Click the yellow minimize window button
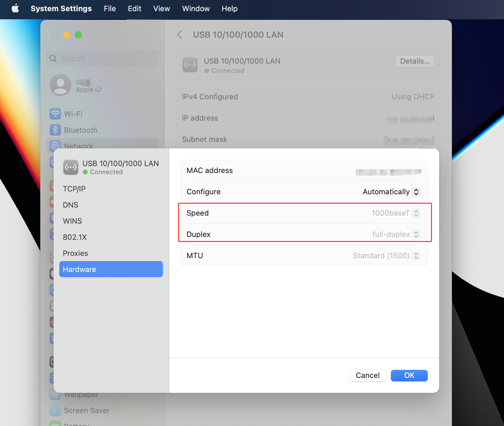The image size is (504, 426). (x=67, y=35)
